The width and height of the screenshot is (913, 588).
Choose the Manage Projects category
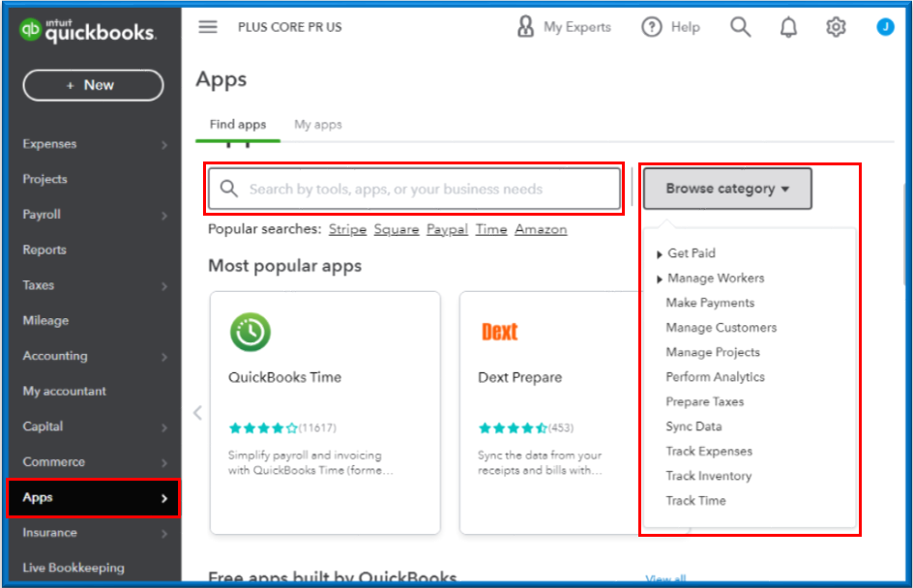[713, 352]
